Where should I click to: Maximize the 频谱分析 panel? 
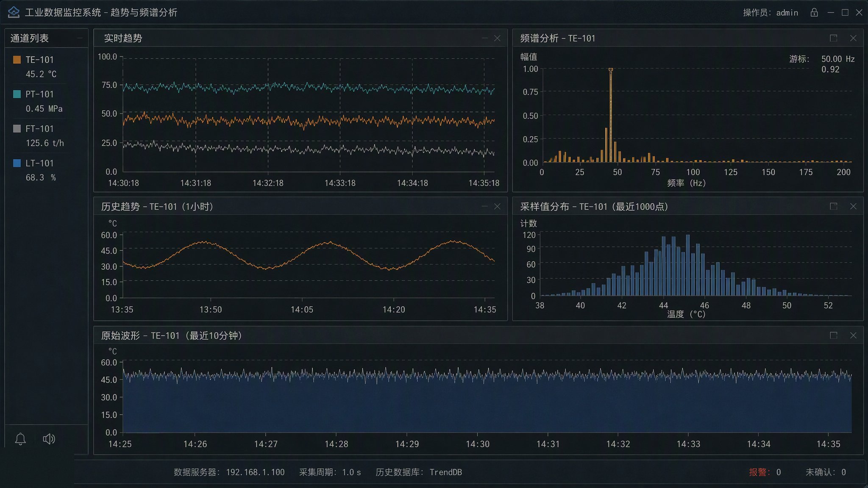(x=833, y=38)
